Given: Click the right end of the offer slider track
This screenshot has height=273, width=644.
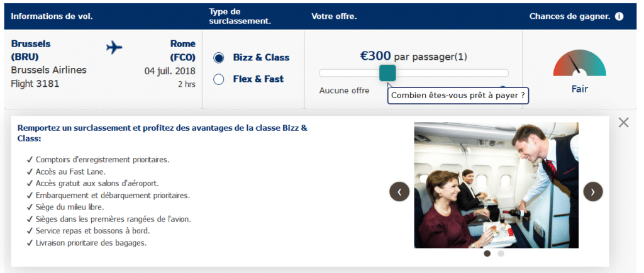Looking at the screenshot, I should 505,73.
